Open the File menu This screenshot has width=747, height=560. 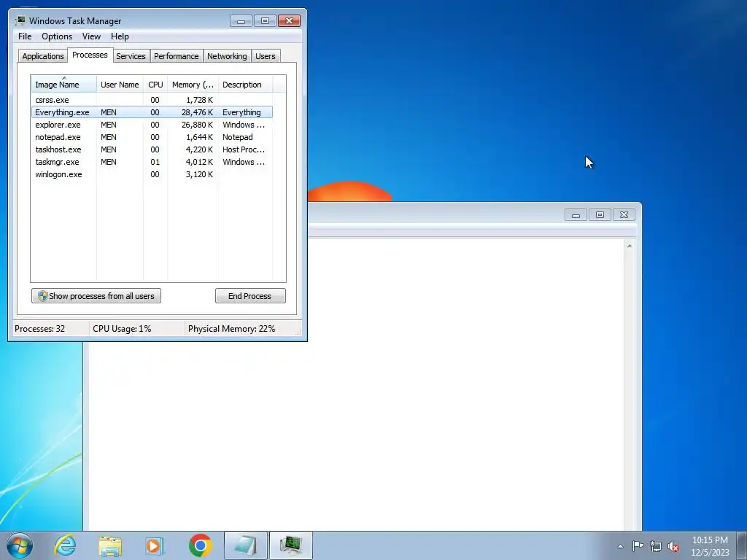pos(25,36)
